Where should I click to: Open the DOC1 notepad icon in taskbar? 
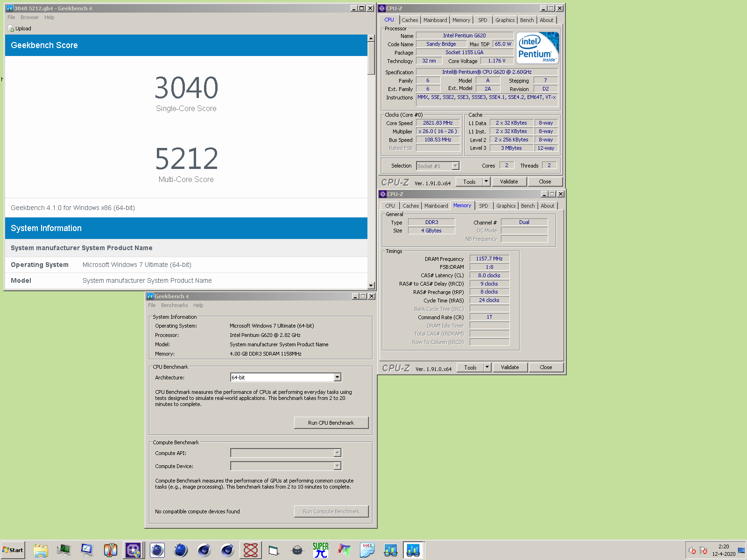(367, 550)
